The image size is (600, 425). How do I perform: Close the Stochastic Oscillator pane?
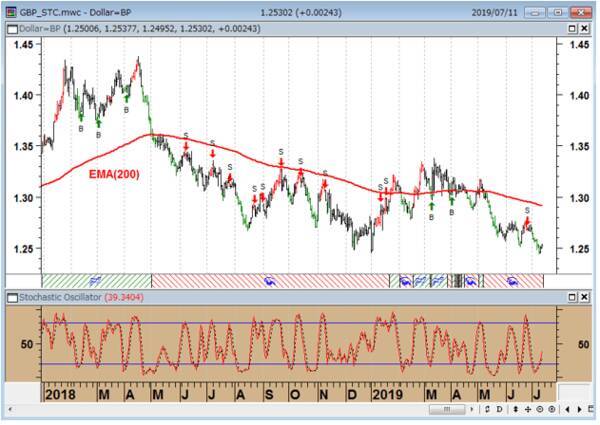tap(586, 297)
